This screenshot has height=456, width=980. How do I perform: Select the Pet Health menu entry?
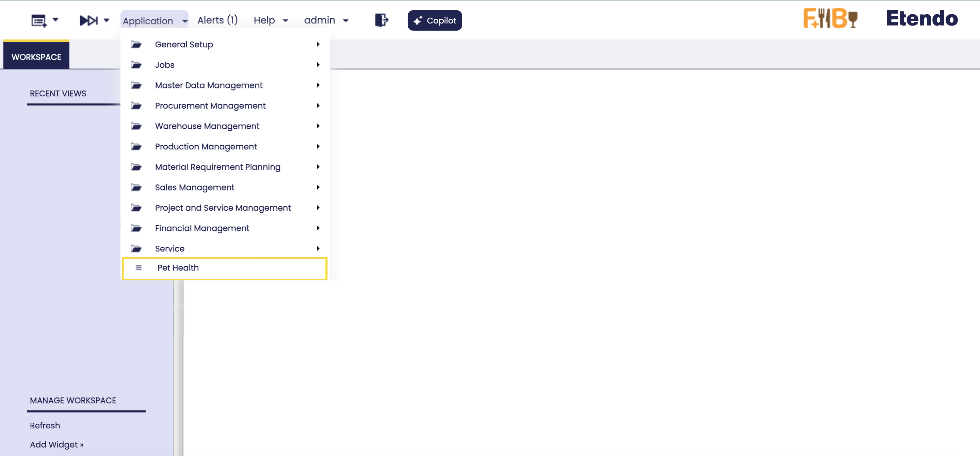[x=225, y=268]
